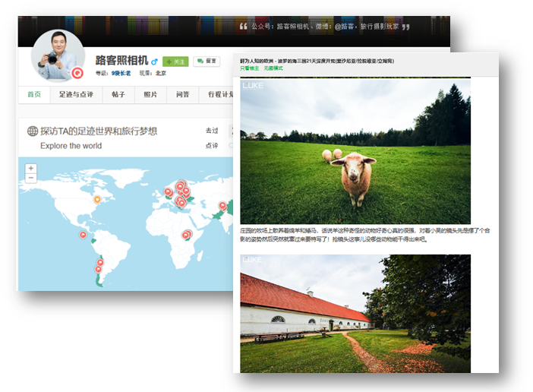Image resolution: width=533 pixels, height=392 pixels.
Task: Open the 照片 photos tab
Action: [150, 95]
